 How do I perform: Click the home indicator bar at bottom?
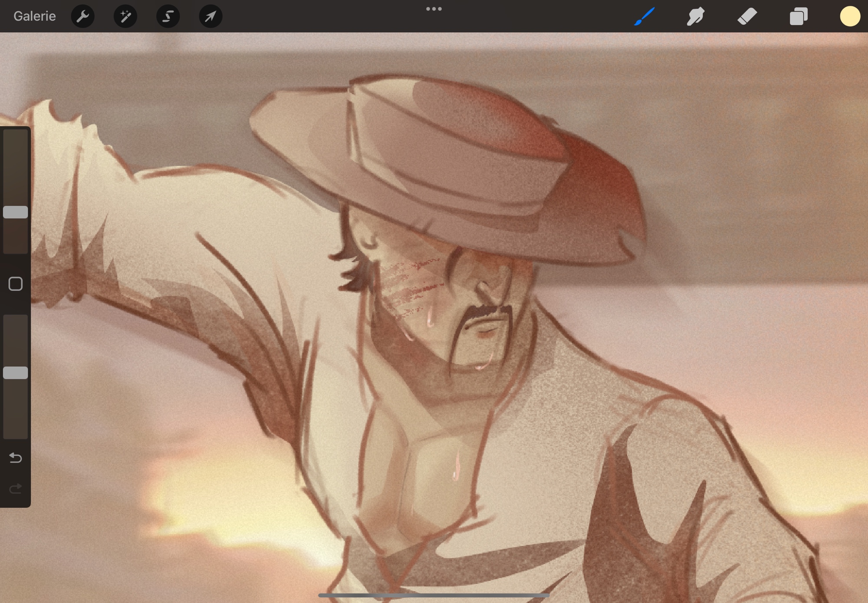tap(434, 595)
